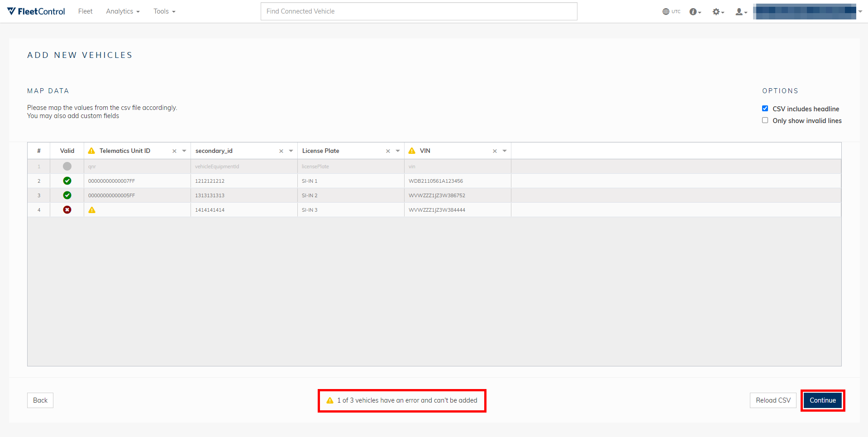This screenshot has width=868, height=437.
Task: Select license plate SI-IN 2
Action: pos(351,195)
